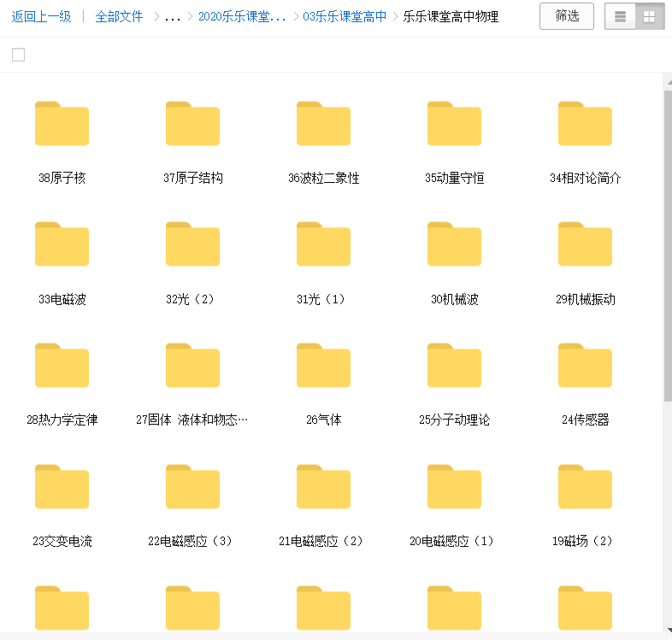Open the 20电磁感应（1） folder icon
672x640 pixels.
[454, 487]
